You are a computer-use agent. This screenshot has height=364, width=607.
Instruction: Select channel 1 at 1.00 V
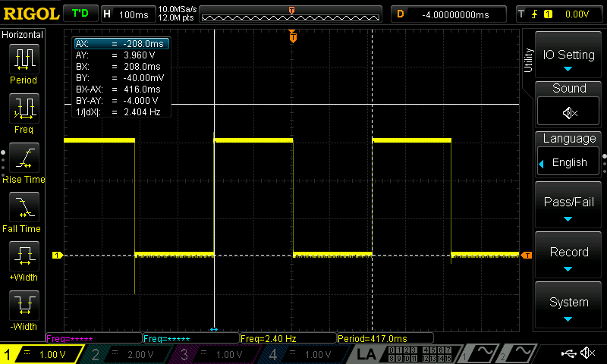tap(42, 354)
